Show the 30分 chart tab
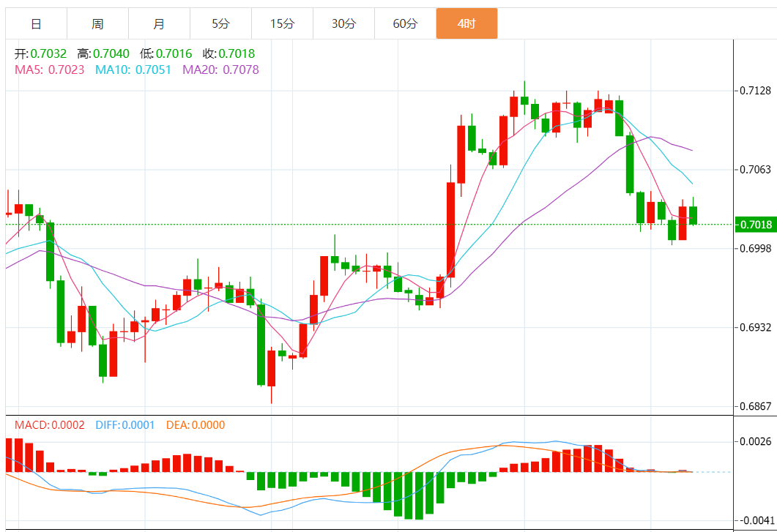The image size is (777, 532). [343, 23]
